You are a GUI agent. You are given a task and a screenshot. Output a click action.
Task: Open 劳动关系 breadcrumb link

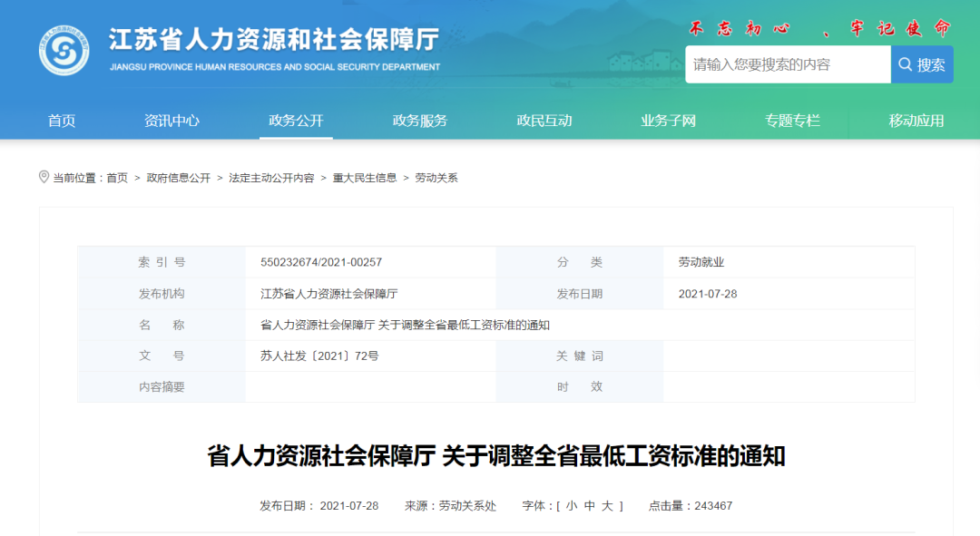[436, 178]
